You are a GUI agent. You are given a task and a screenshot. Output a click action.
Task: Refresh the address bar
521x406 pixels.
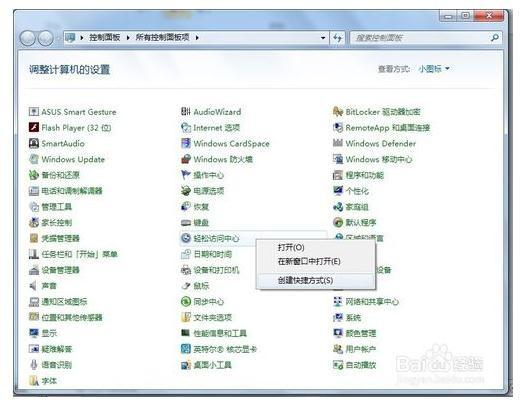(337, 38)
